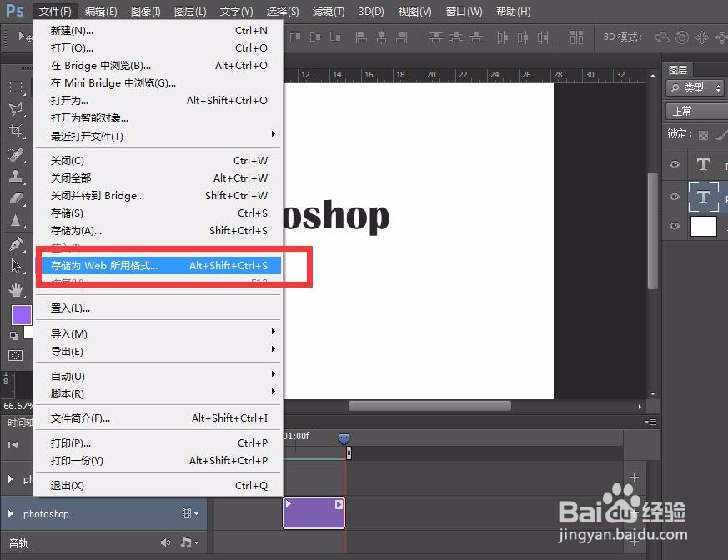
Task: Select the Eraser tool
Action: coord(16,198)
